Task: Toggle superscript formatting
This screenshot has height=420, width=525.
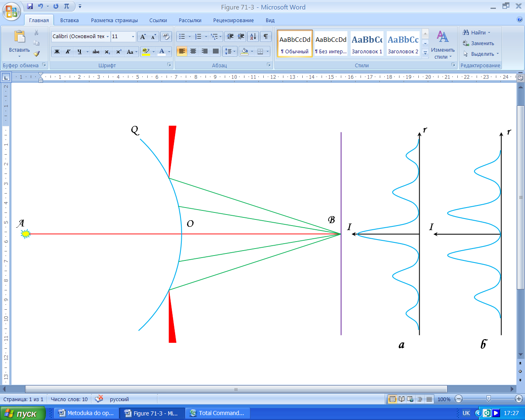Action: 119,52
